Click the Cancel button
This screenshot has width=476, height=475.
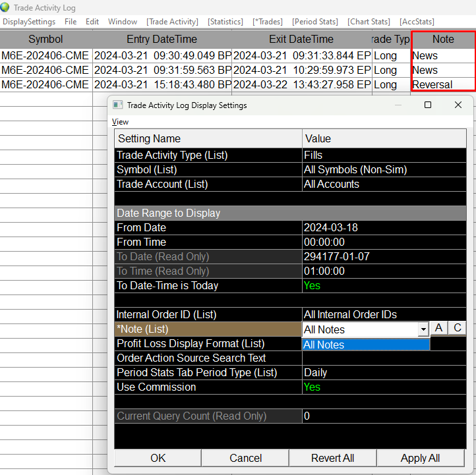click(x=245, y=458)
